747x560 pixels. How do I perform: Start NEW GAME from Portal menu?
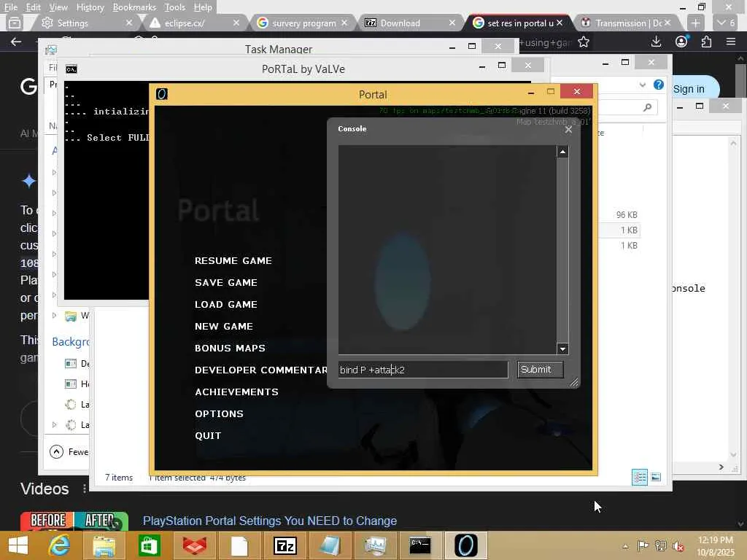tap(223, 327)
